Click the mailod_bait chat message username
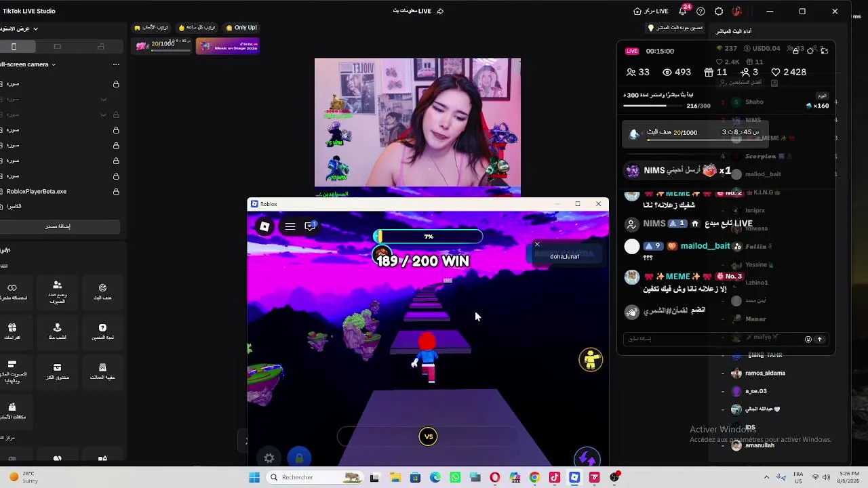 (705, 246)
